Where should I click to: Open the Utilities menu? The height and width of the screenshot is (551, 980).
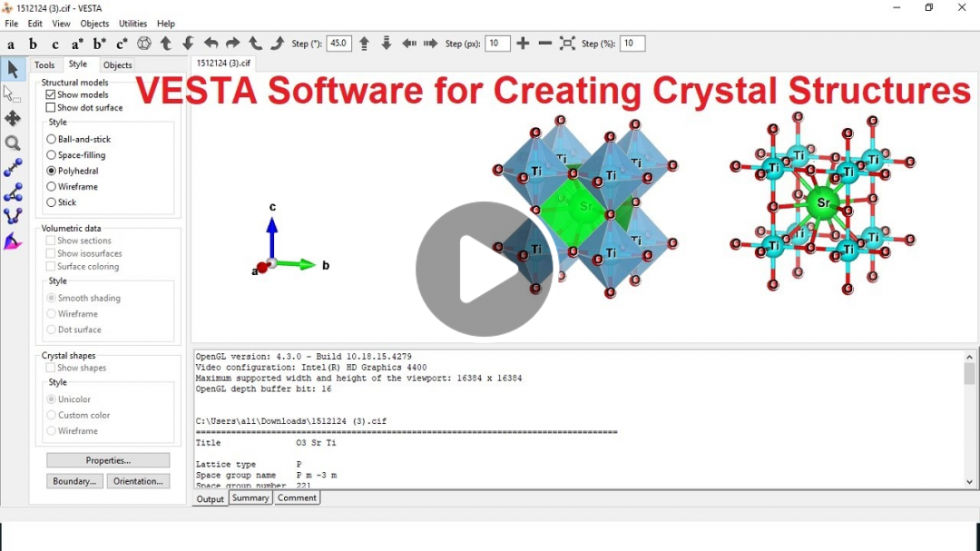pyautogui.click(x=132, y=24)
